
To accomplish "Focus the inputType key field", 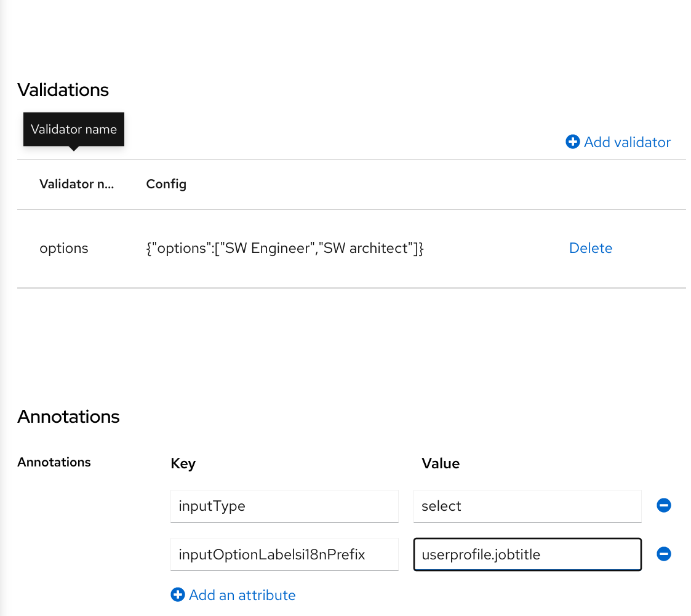I will [284, 506].
